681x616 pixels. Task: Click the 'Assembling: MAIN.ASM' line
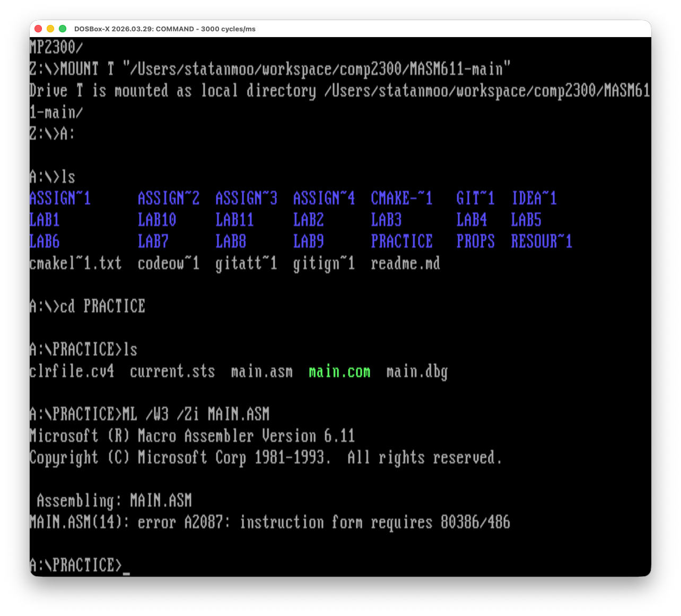(115, 500)
